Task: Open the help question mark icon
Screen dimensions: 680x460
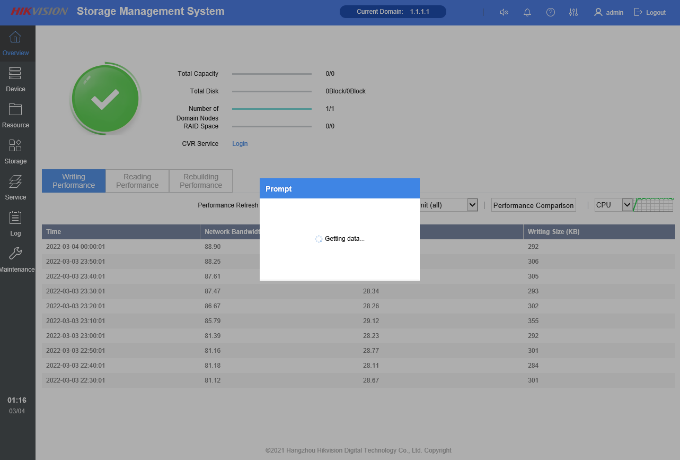Action: coord(550,12)
